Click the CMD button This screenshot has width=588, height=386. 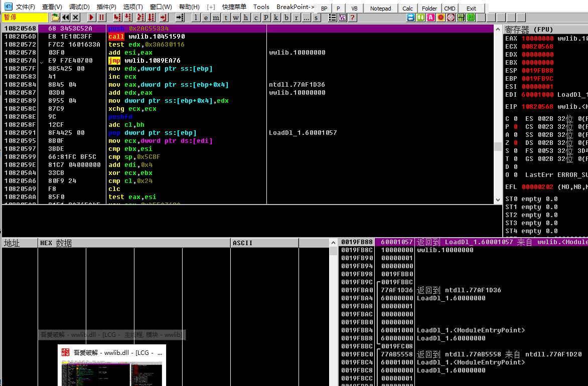click(450, 8)
